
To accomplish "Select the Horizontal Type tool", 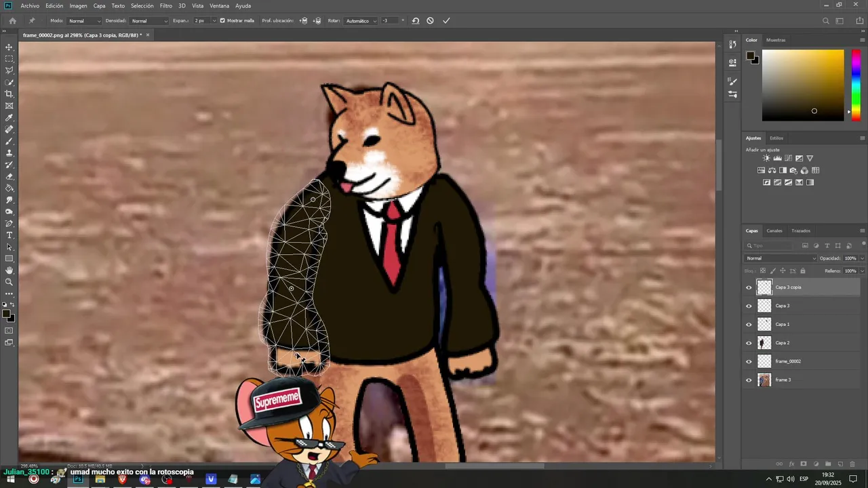I will (9, 235).
